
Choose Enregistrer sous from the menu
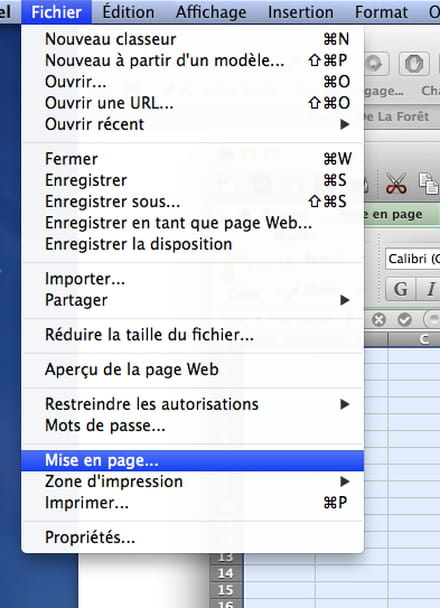(193, 202)
